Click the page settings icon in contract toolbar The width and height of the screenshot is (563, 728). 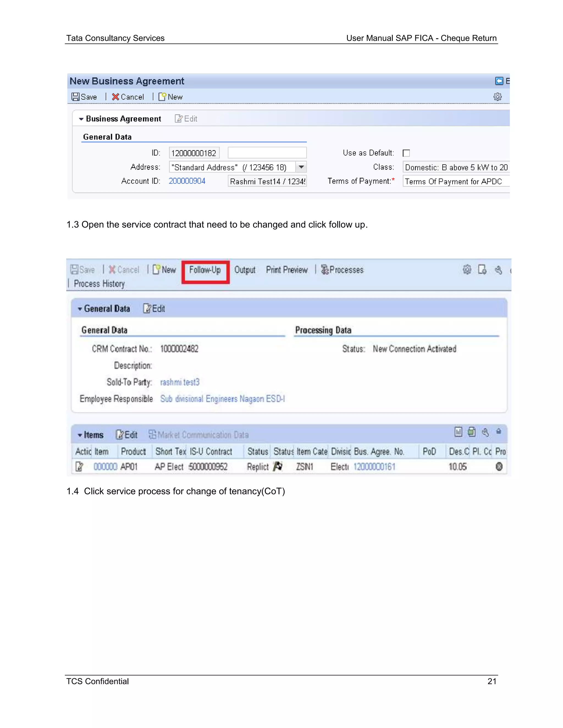coord(482,269)
